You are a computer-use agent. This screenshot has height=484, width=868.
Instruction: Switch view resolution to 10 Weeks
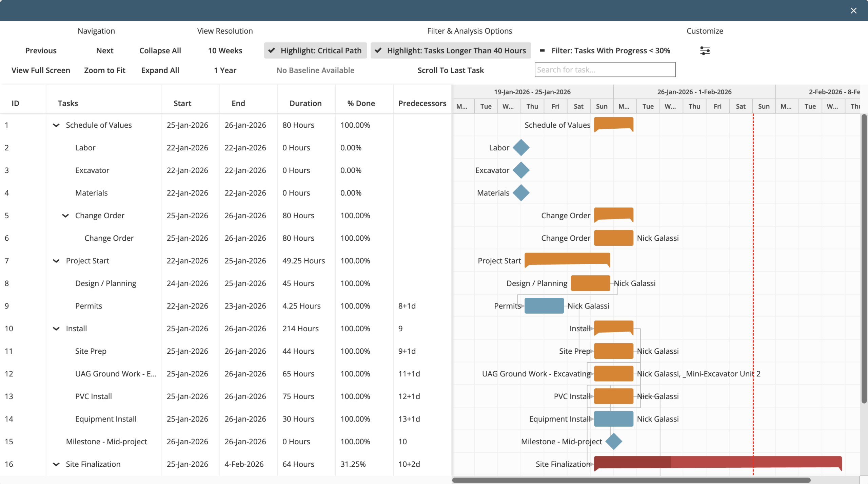click(x=225, y=51)
